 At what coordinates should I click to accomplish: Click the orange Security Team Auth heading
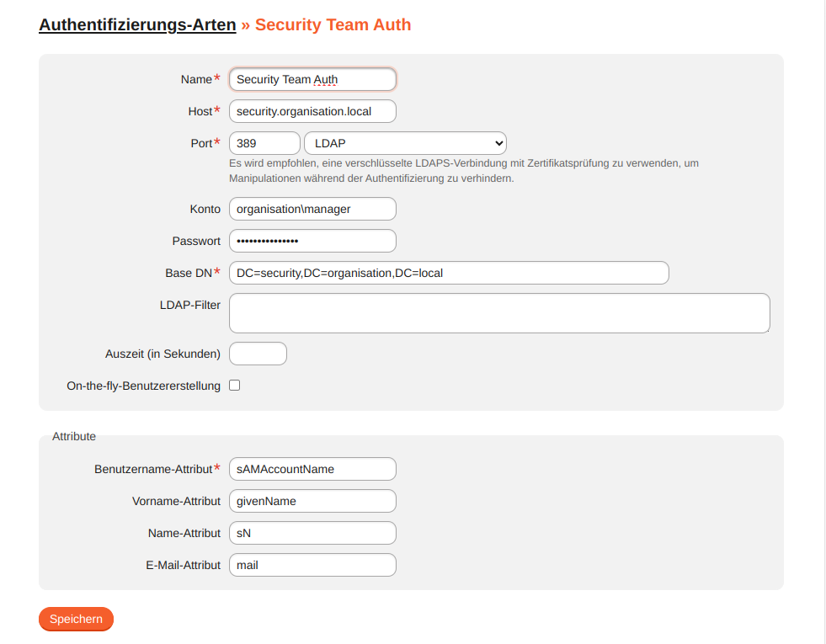coord(333,24)
